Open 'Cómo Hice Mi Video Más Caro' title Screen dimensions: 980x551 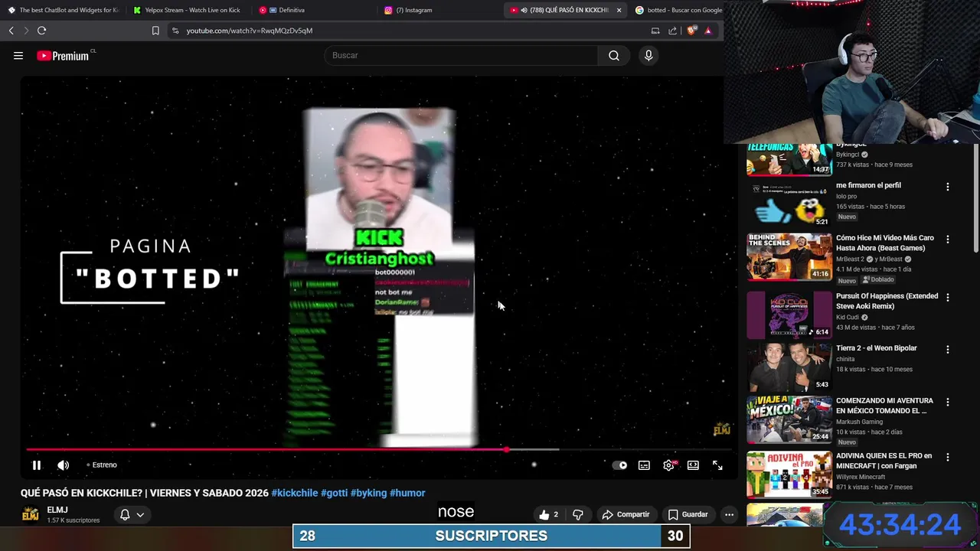click(885, 243)
